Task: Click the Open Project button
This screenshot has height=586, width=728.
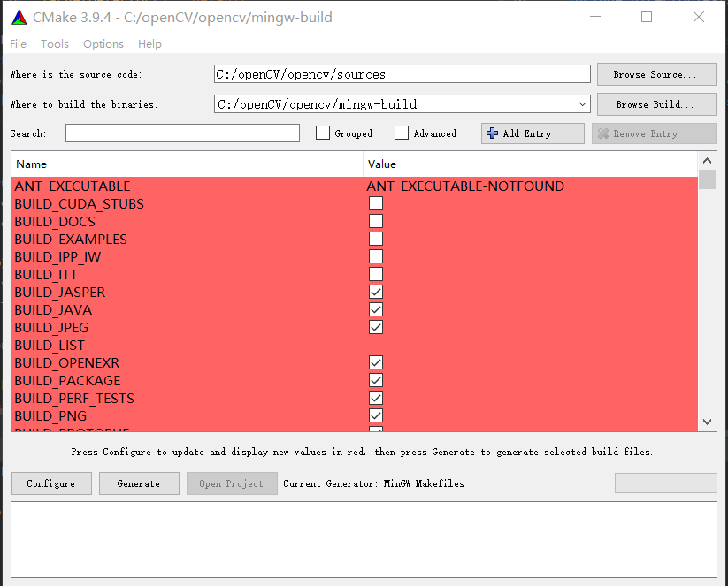Action: (232, 483)
